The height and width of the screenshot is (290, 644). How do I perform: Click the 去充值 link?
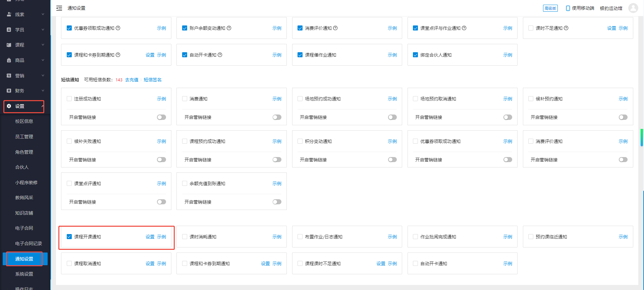pyautogui.click(x=132, y=80)
